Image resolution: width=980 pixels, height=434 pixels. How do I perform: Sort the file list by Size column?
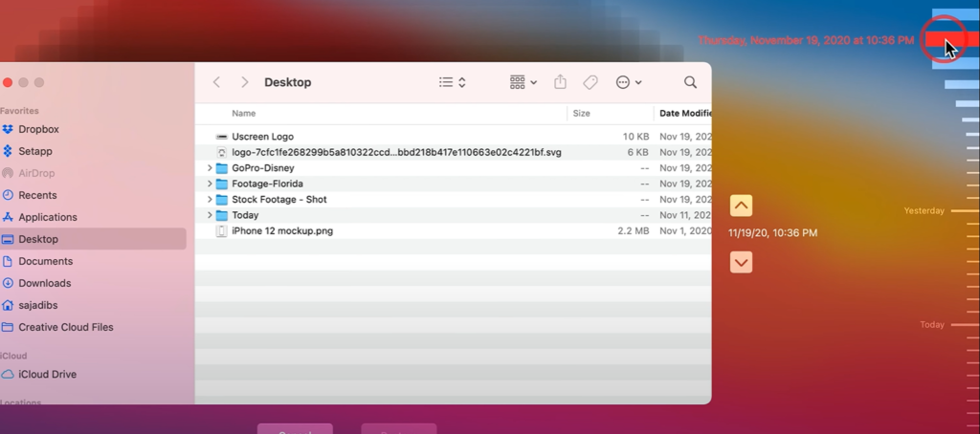tap(581, 113)
